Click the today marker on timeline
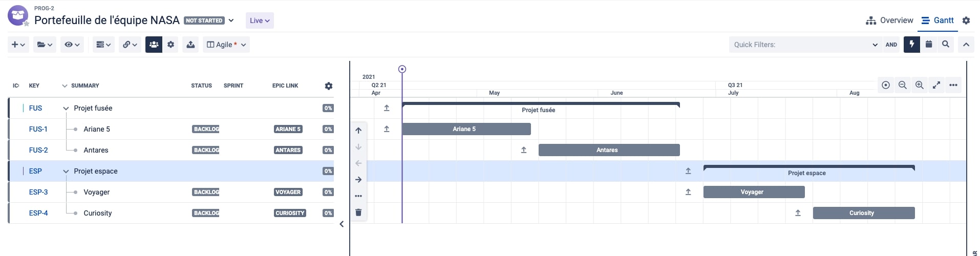The height and width of the screenshot is (256, 980). pos(402,69)
